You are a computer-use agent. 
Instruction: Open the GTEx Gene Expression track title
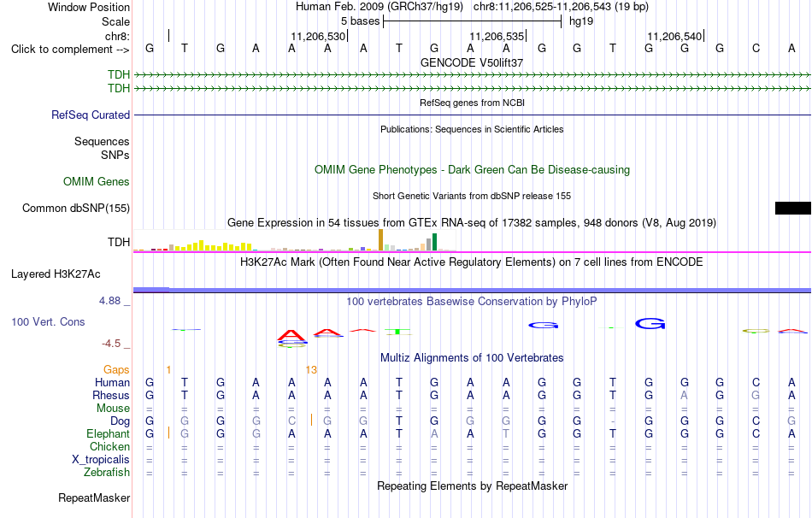(472, 223)
